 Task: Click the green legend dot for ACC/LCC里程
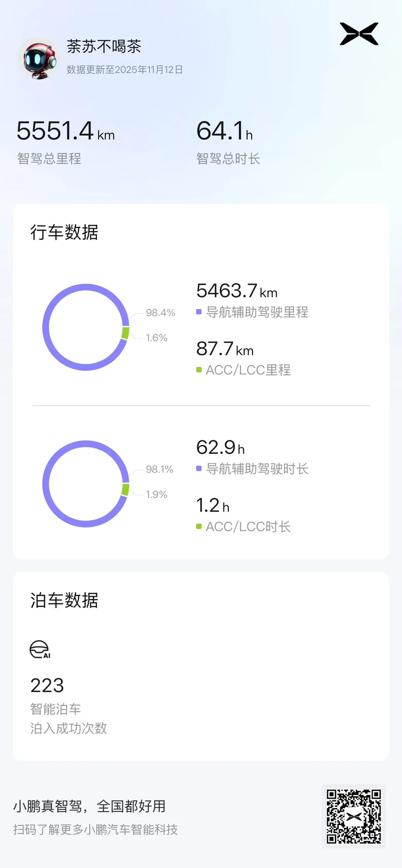pos(199,370)
